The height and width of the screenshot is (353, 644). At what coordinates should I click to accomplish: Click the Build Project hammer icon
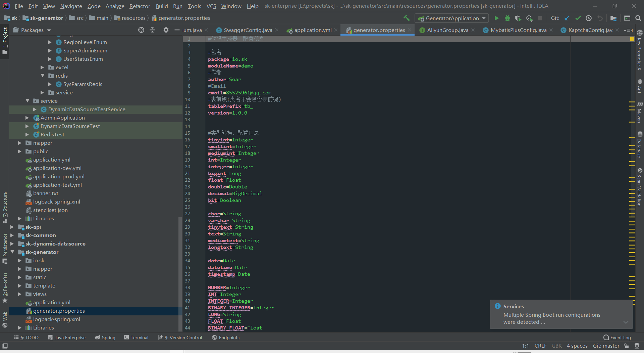407,18
